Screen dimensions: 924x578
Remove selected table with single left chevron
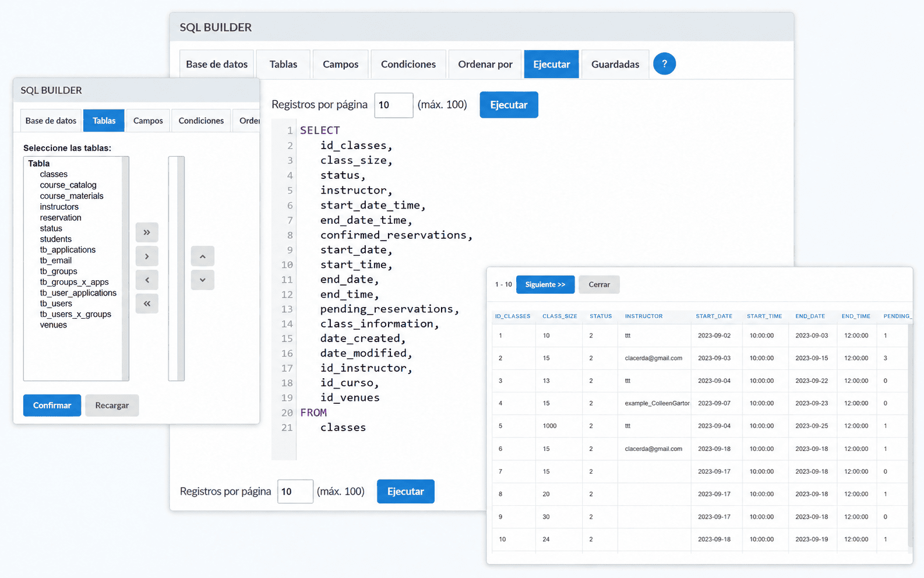[x=147, y=280]
